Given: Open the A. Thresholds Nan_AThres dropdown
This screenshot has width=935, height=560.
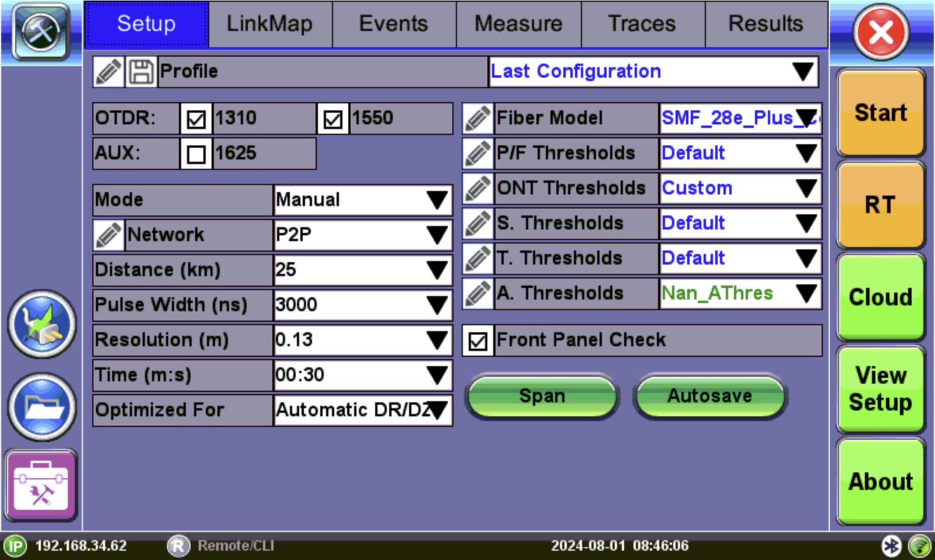Looking at the screenshot, I should point(740,294).
